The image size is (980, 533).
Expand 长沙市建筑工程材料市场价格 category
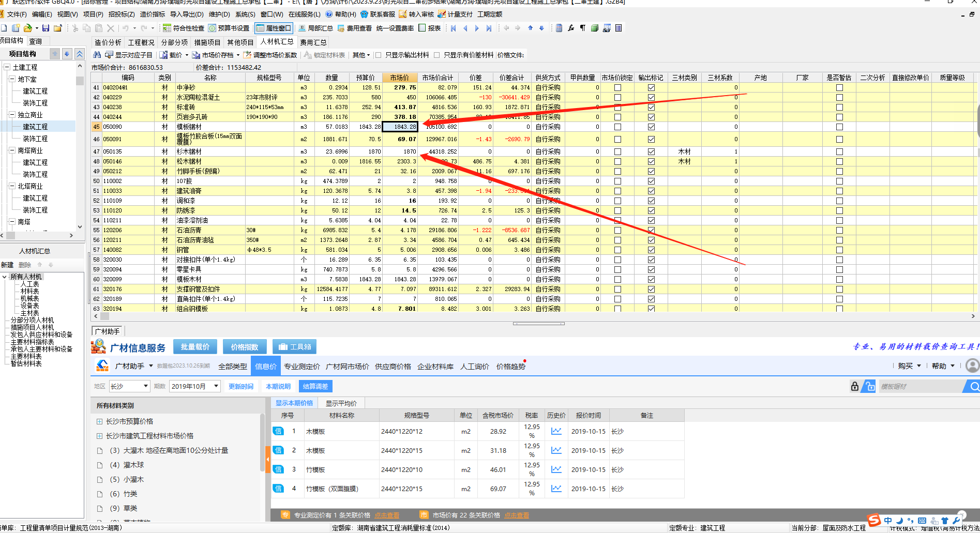(x=99, y=436)
